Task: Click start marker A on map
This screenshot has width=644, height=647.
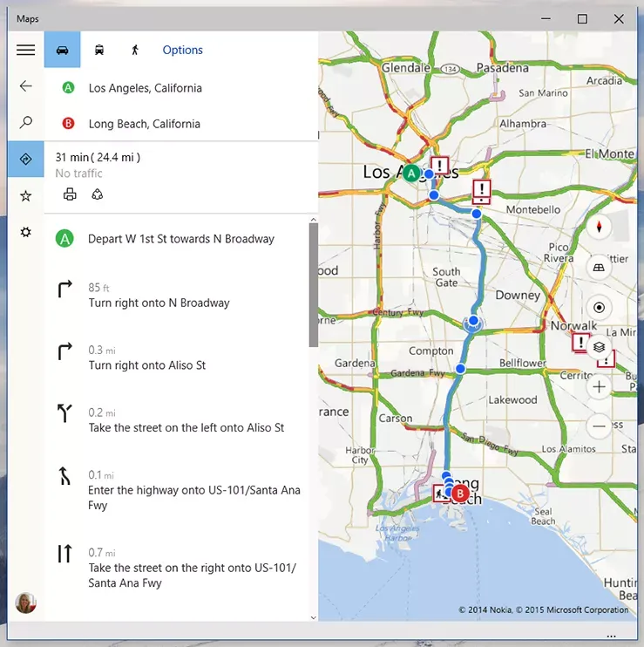Action: point(411,174)
